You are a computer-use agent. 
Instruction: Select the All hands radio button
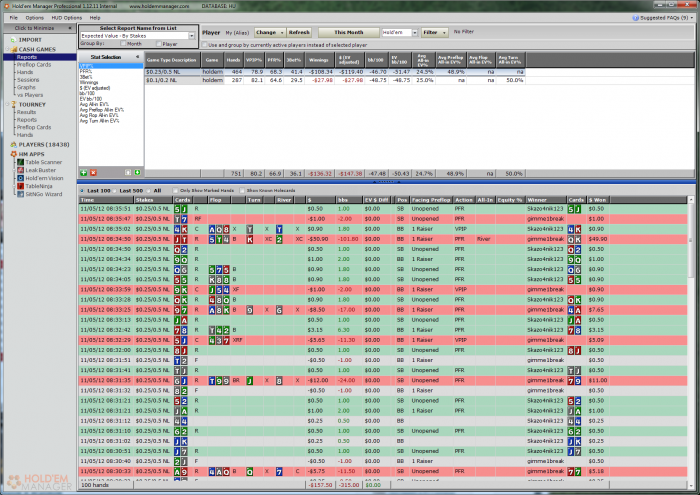[149, 191]
